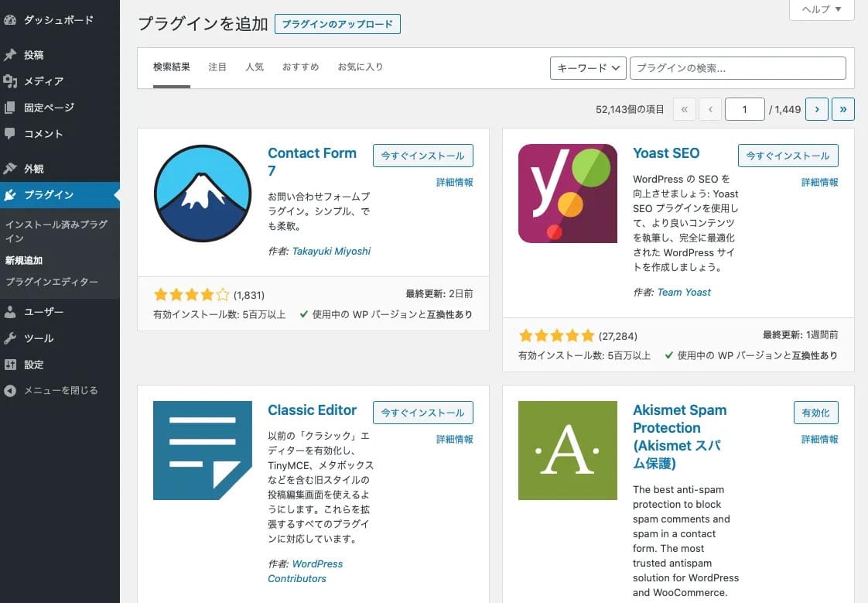868x603 pixels.
Task: Click メニューを閉じる to collapse sidebar
Action: [x=61, y=390]
